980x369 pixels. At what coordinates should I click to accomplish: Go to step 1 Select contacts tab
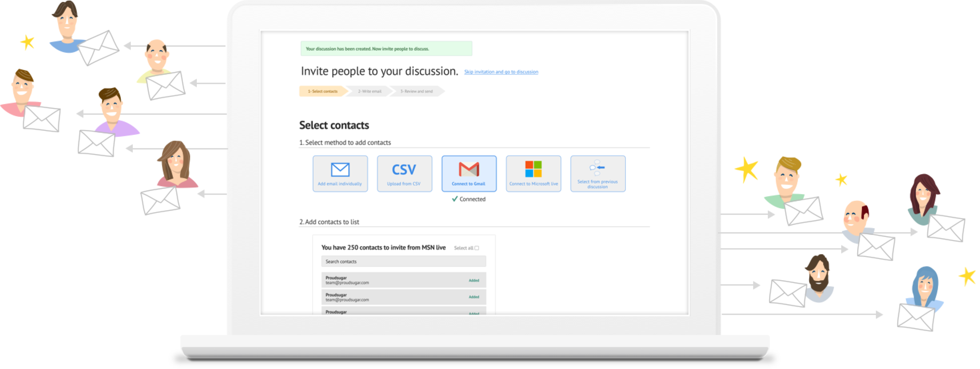click(323, 91)
